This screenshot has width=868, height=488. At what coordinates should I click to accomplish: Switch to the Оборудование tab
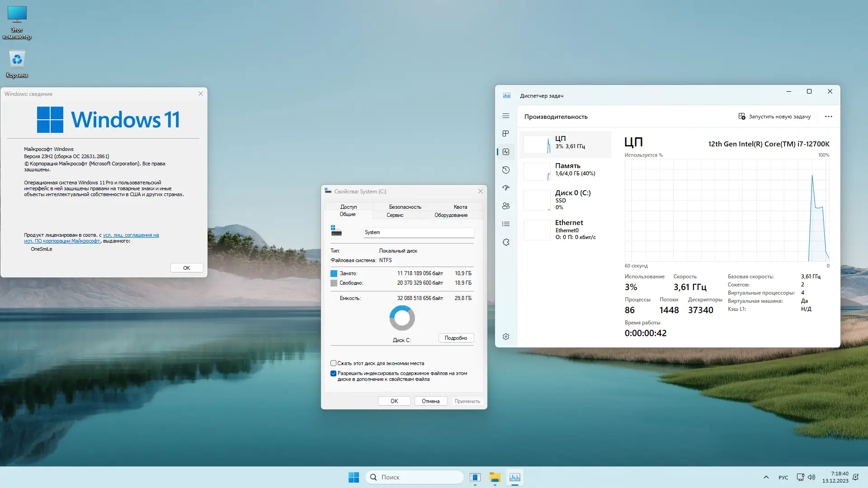(451, 215)
